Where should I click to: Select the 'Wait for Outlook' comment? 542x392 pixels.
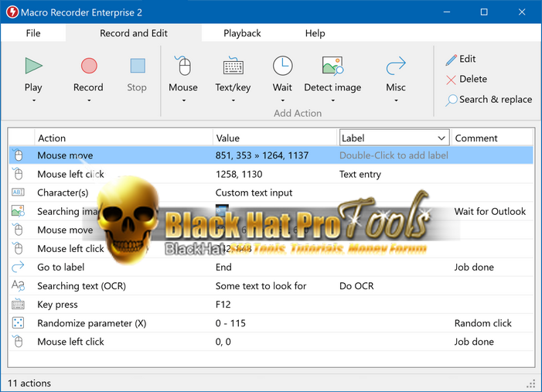(489, 211)
